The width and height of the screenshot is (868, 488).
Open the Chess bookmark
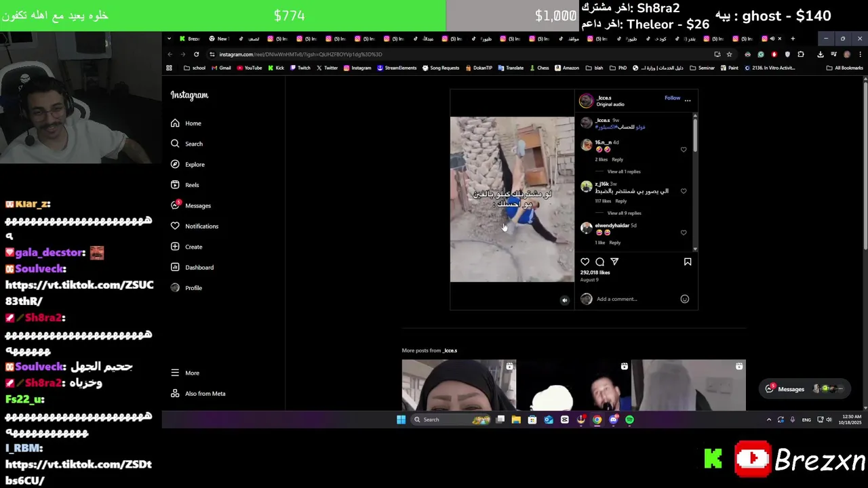[x=539, y=68]
